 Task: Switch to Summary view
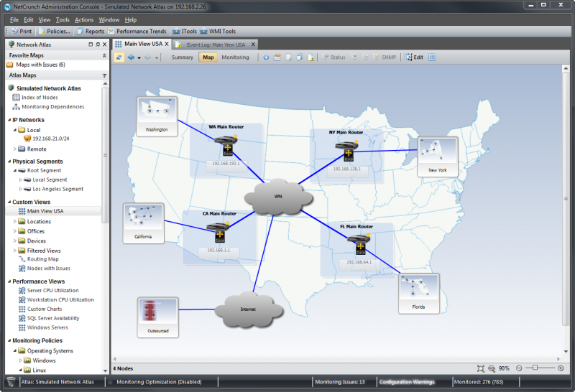click(183, 57)
